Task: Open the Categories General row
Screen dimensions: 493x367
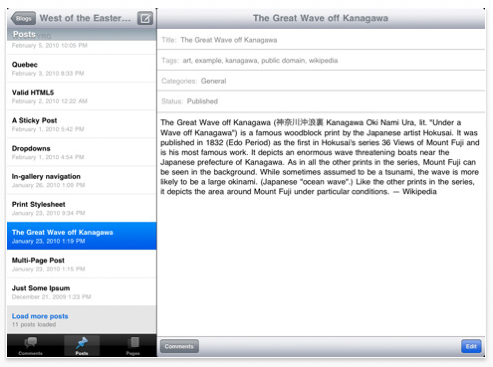Action: pos(321,81)
